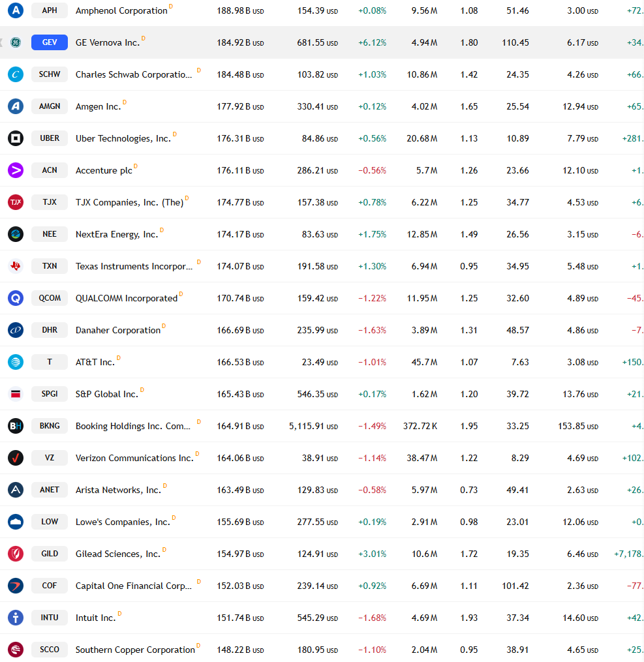Click the S&P Global logo icon
This screenshot has width=644, height=662.
pos(16,394)
